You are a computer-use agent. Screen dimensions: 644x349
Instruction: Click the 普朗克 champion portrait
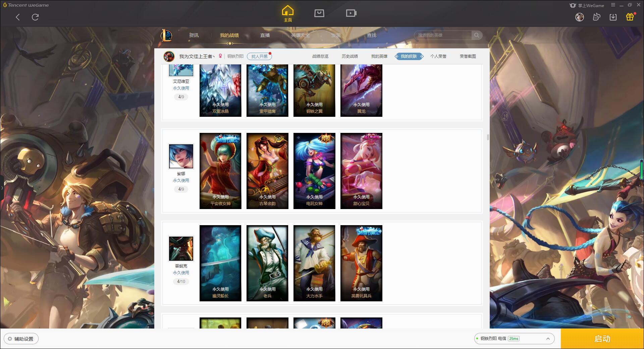tap(181, 249)
